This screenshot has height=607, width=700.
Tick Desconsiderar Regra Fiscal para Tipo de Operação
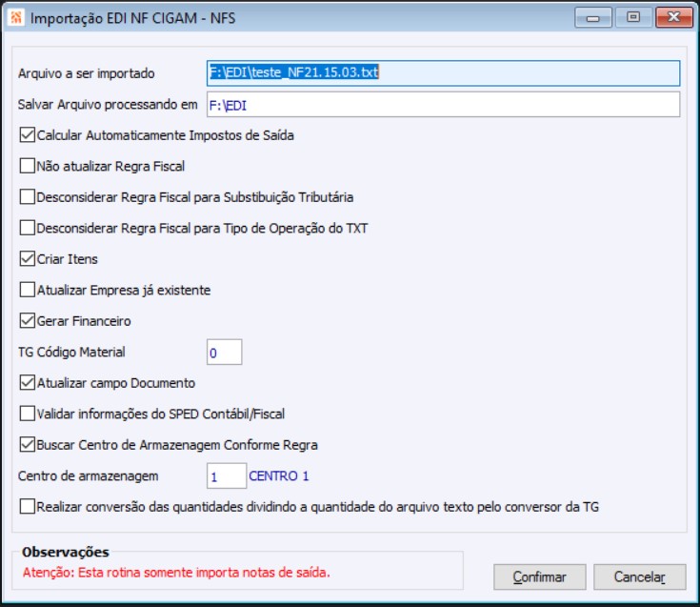point(28,228)
